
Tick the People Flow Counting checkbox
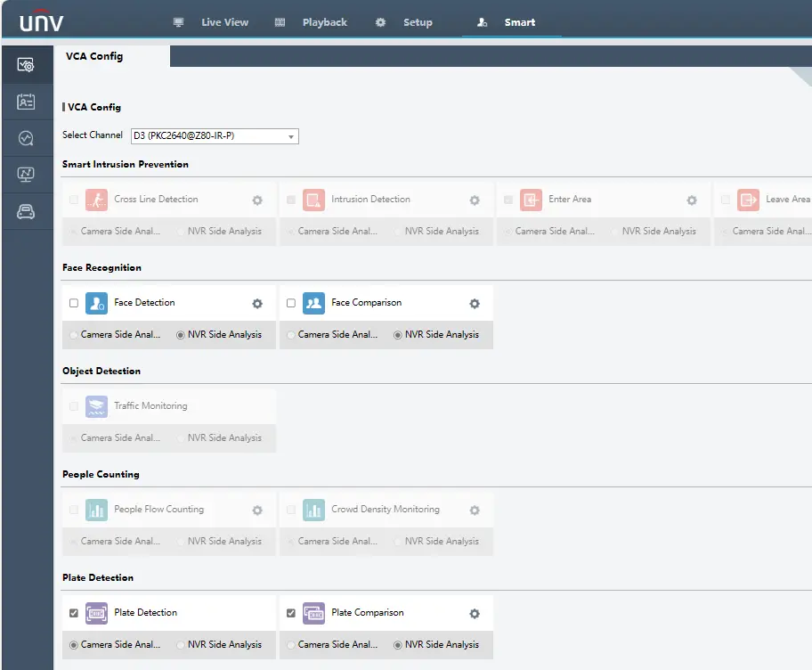(x=74, y=510)
